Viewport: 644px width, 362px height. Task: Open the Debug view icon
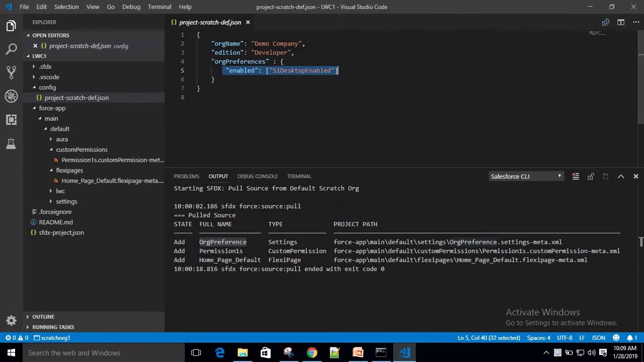pyautogui.click(x=11, y=96)
